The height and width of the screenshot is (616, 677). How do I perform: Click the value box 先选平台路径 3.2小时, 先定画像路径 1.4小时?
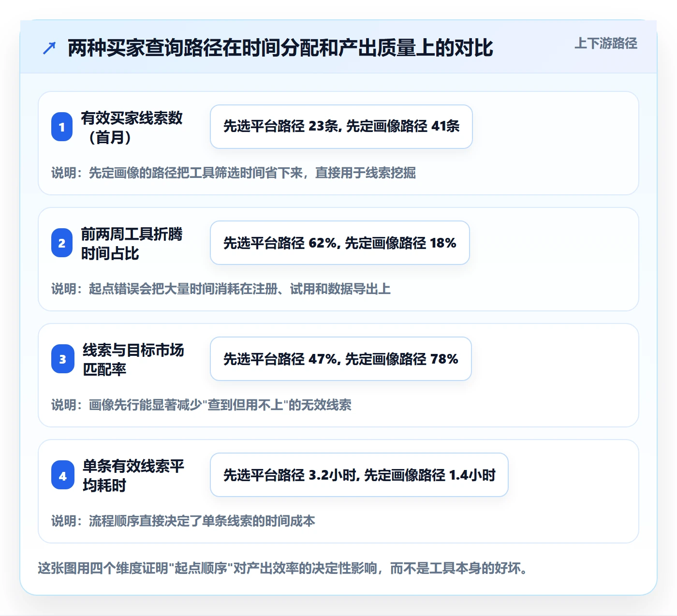tap(359, 475)
